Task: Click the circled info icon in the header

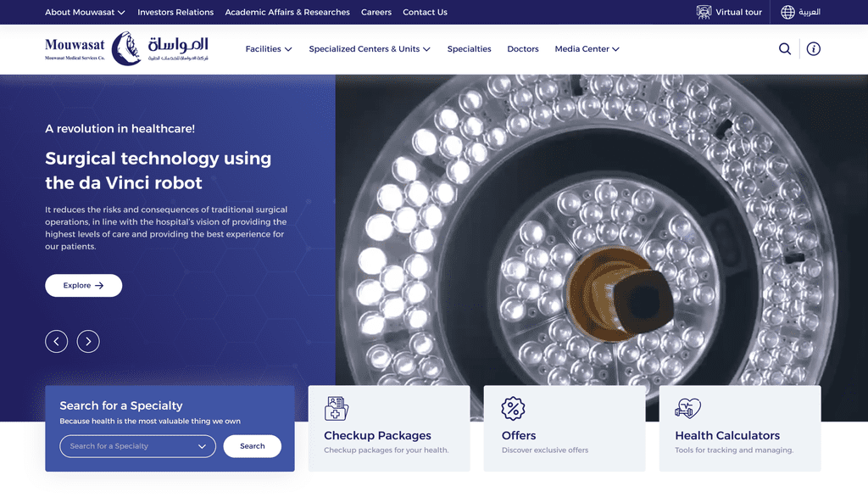Action: tap(813, 48)
